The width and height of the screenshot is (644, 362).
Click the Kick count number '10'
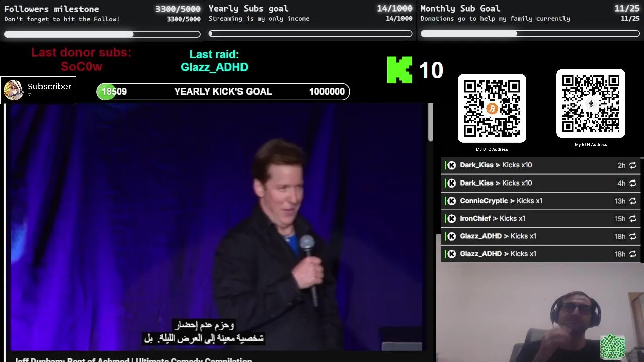(431, 70)
